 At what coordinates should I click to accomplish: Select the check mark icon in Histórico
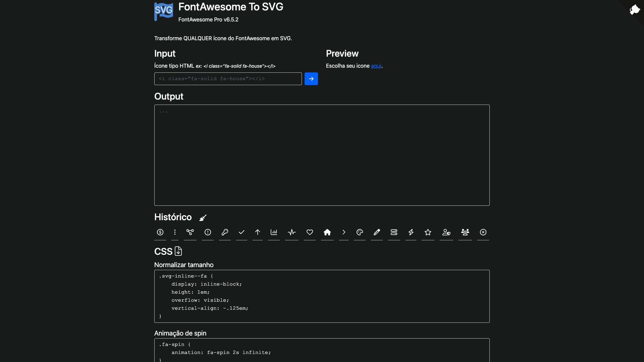point(241,232)
